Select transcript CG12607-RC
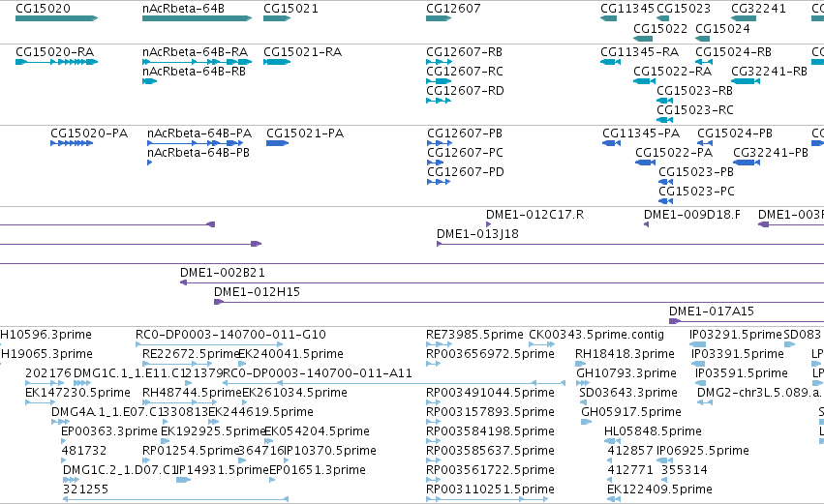This screenshot has height=504, width=824. tap(465, 71)
